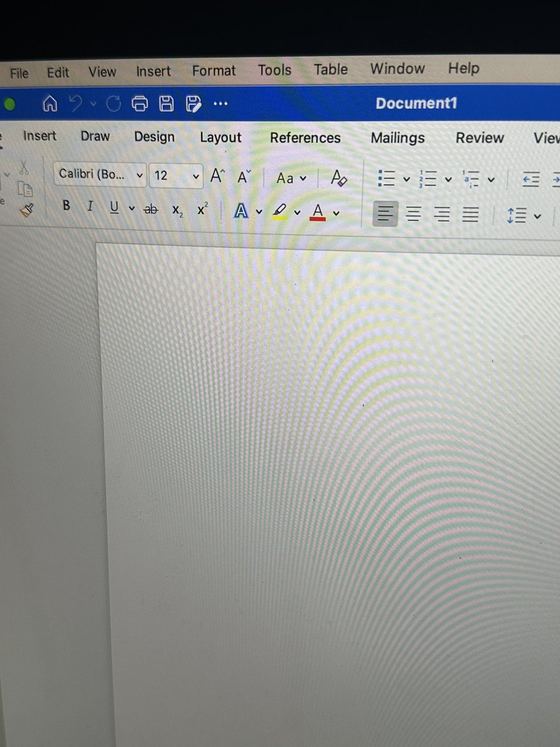The width and height of the screenshot is (560, 747).
Task: Align text right
Action: point(442,215)
